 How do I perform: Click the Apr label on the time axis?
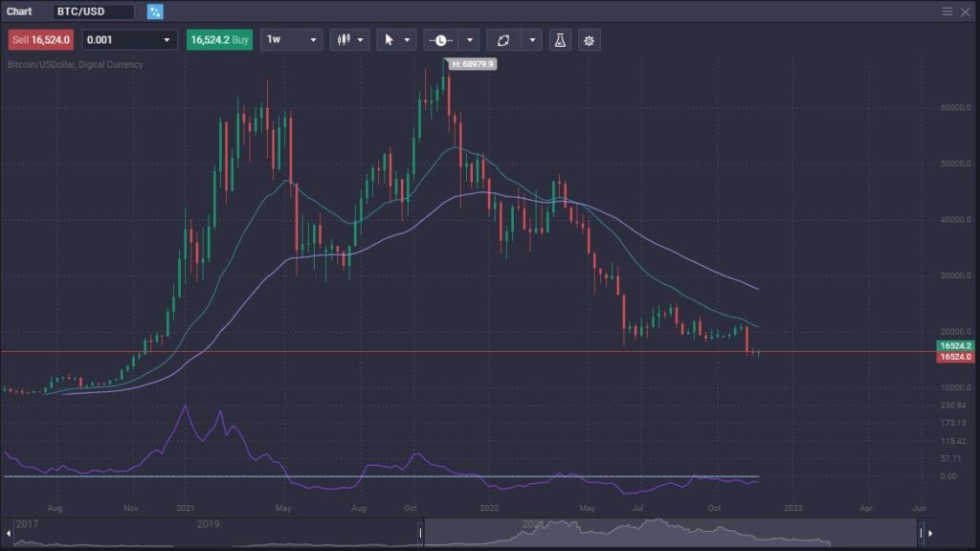click(x=865, y=508)
